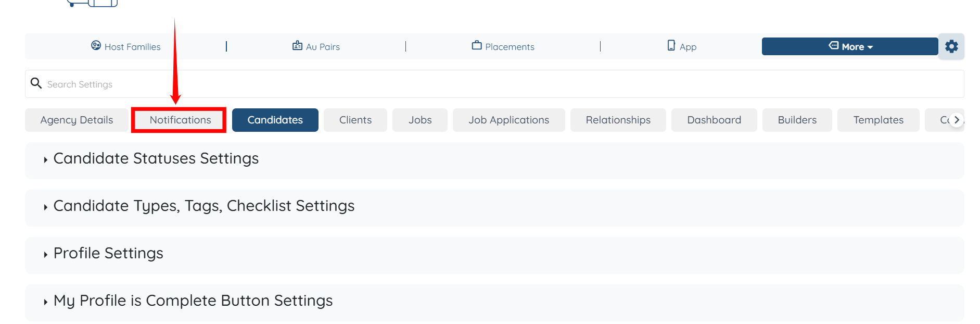Click the Au Pairs badge icon
The width and height of the screenshot is (980, 324).
pos(297,46)
